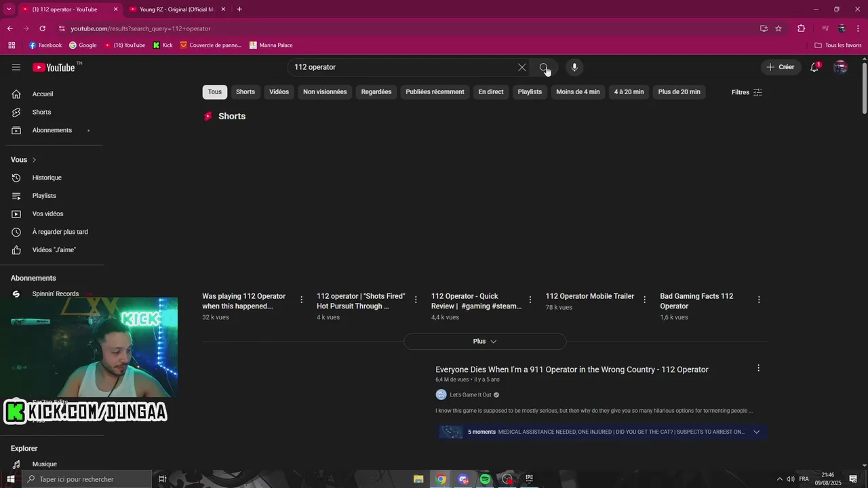Viewport: 868px width, 488px height.
Task: Open Chrome's three-dot menu
Action: tap(858, 28)
